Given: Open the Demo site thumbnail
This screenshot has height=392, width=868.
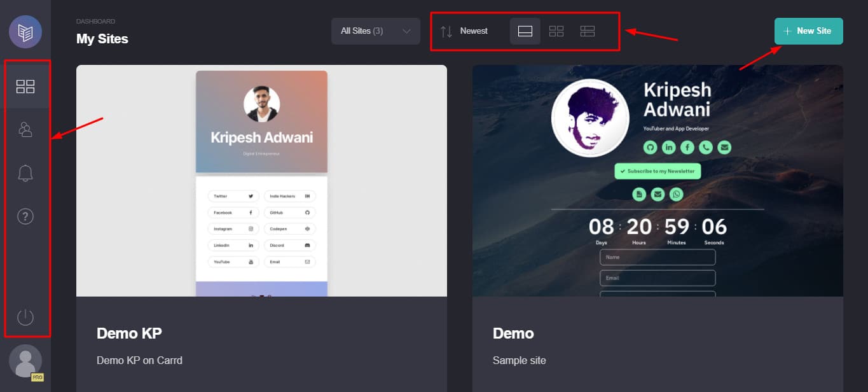Looking at the screenshot, I should tap(658, 181).
